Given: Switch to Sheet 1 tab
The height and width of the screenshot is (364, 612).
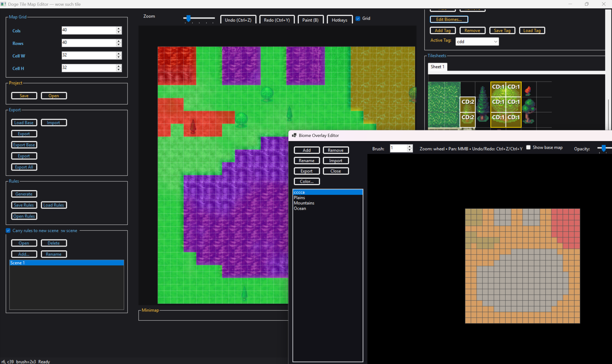Looking at the screenshot, I should [x=437, y=67].
